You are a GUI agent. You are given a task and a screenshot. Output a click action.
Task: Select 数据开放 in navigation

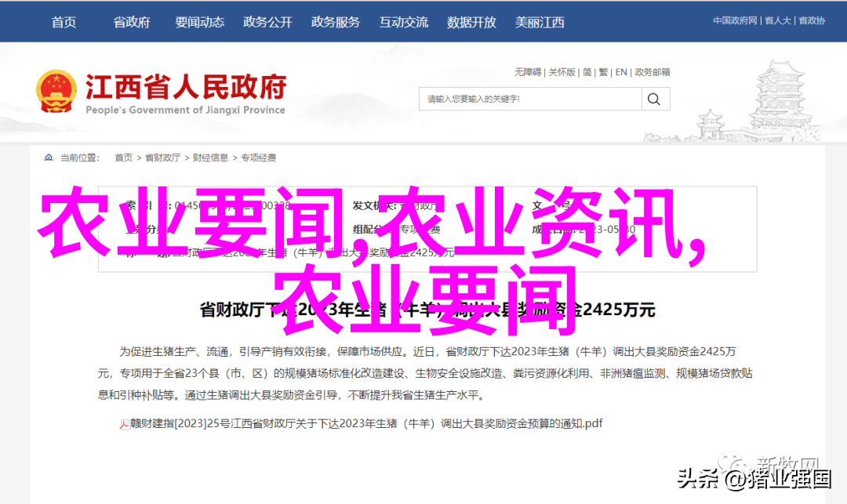click(471, 22)
